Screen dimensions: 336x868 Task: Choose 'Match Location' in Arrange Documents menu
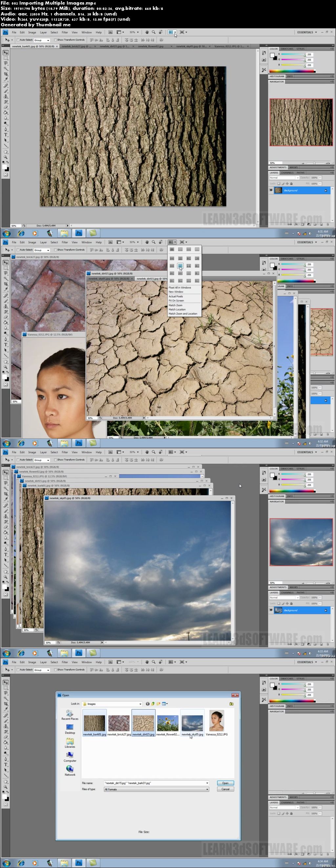[x=177, y=309]
